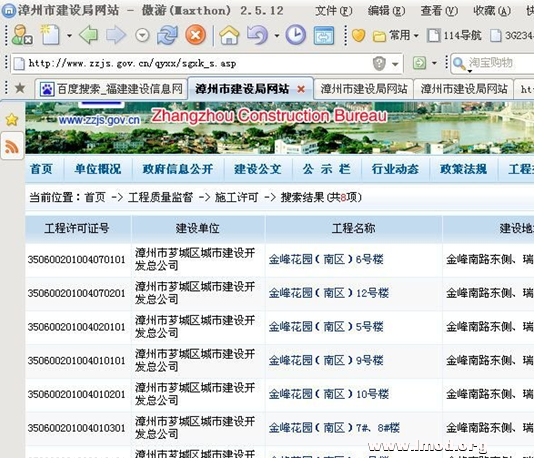The height and width of the screenshot is (458, 534).
Task: Go to the home page icon
Action: [x=229, y=35]
